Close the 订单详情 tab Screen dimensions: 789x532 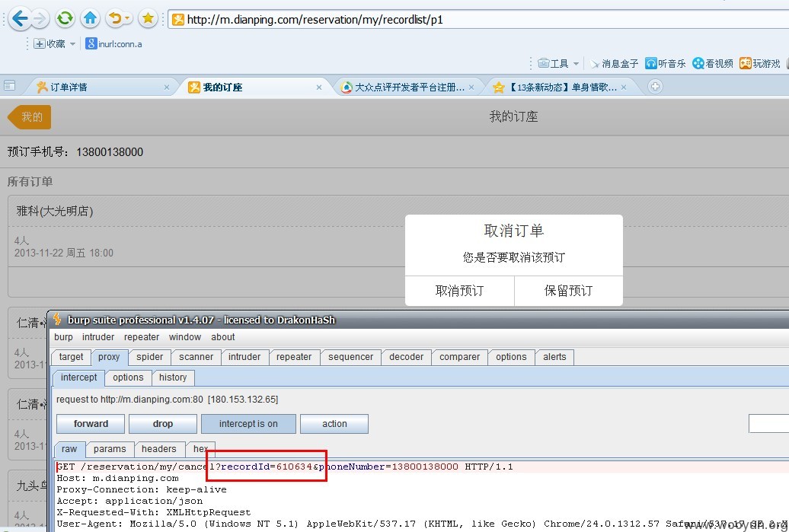click(167, 88)
